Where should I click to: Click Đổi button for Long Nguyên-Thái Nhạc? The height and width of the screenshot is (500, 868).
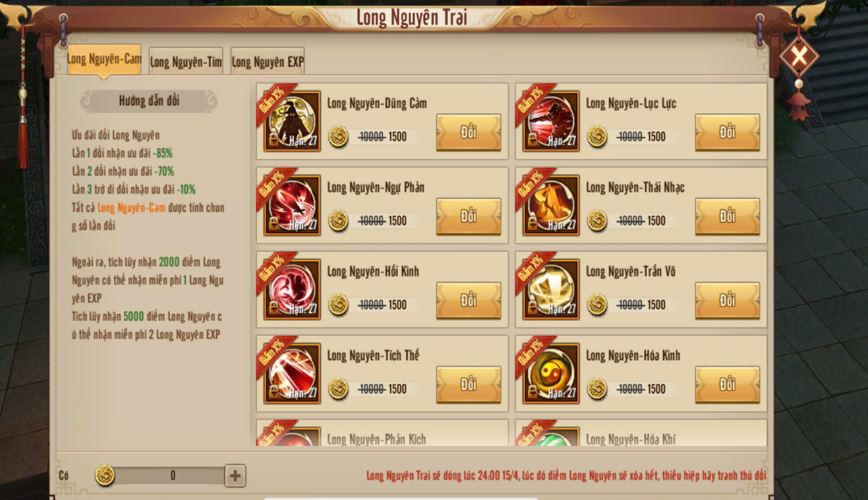727,217
